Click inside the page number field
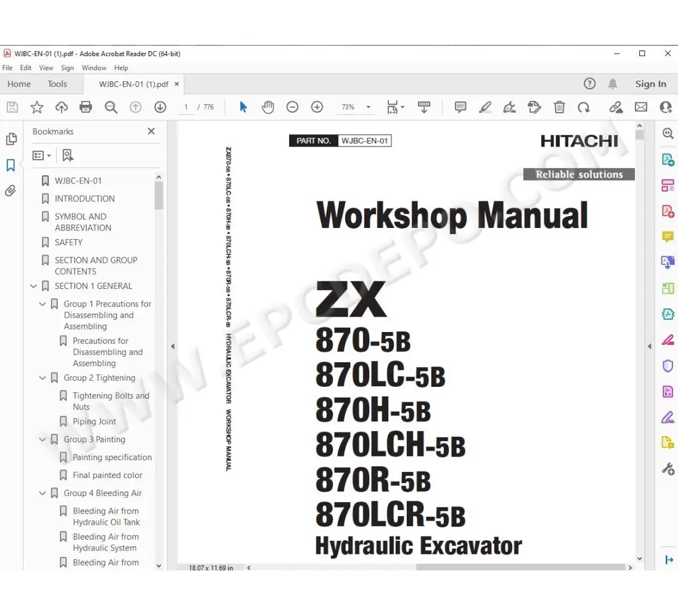 point(186,107)
